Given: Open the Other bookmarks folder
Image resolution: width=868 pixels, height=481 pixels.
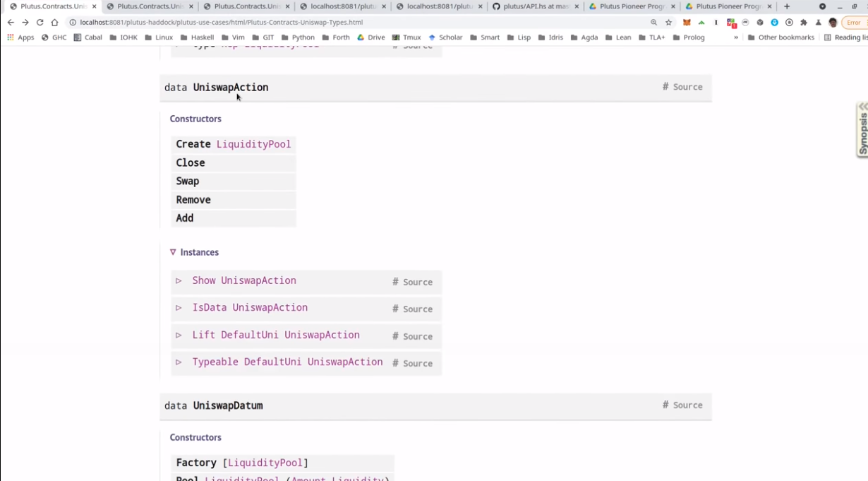Looking at the screenshot, I should click(780, 37).
